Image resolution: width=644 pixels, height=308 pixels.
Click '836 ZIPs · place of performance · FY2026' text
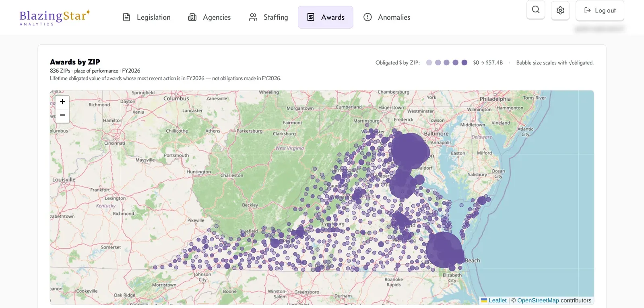tap(95, 71)
